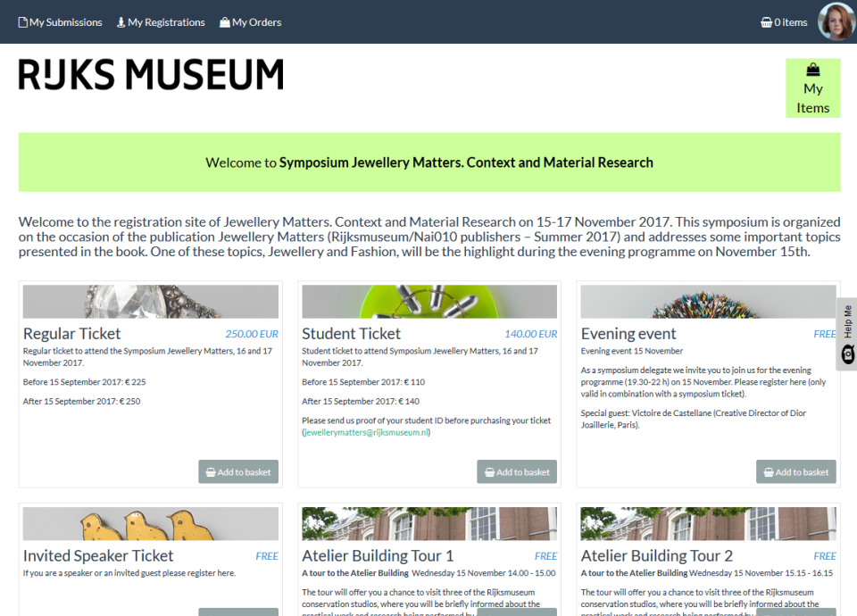This screenshot has height=616, width=857.
Task: Click the Atelier Building Tour 1 FREE label
Action: (x=545, y=556)
